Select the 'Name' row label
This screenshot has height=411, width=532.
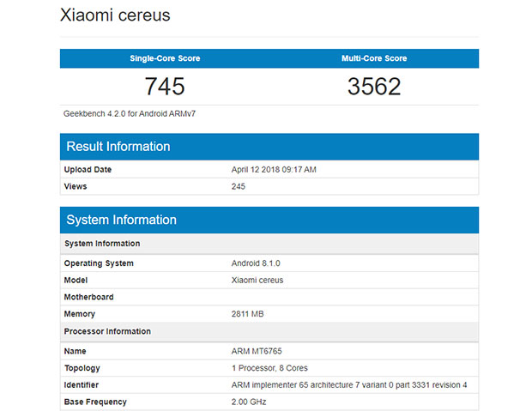tap(75, 351)
